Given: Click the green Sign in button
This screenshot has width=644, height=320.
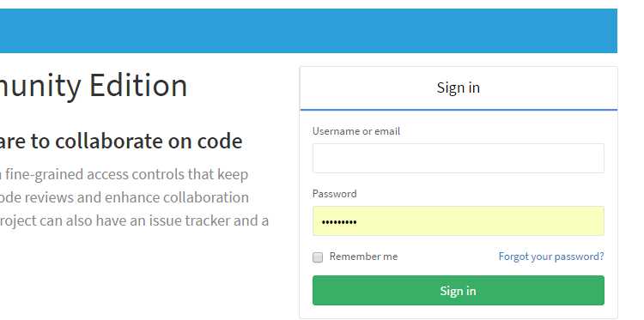Looking at the screenshot, I should click(x=458, y=291).
